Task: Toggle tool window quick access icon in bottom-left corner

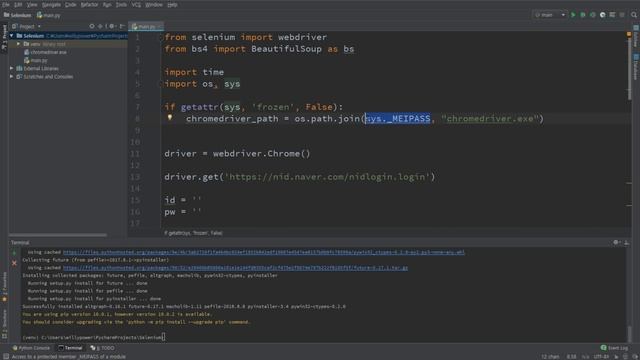Action: [x=6, y=356]
